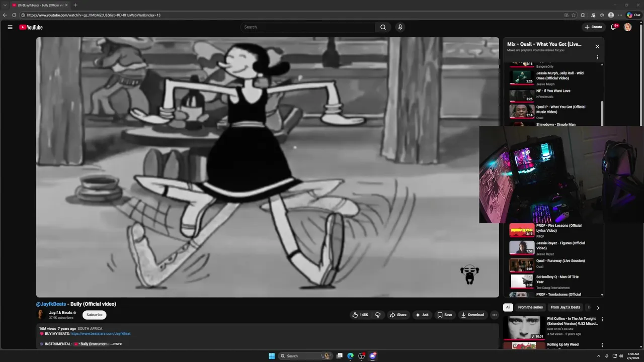Screen dimensions: 644x362
Task: Open Mix playlist options menu
Action: point(597,57)
